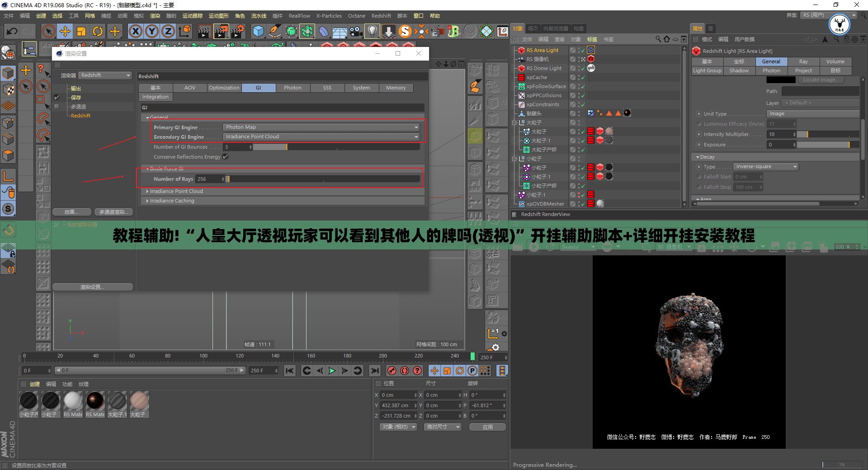
Task: Select the Live Selection tool
Action: 48,31
